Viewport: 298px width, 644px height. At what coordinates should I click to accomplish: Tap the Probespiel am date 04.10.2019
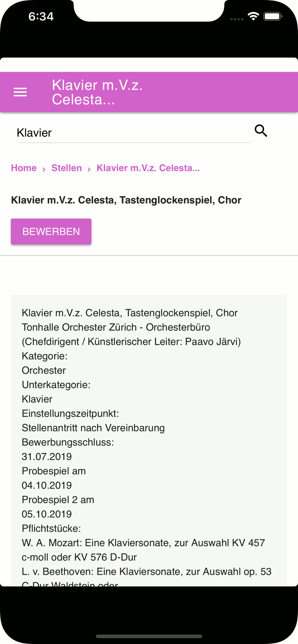pyautogui.click(x=47, y=485)
